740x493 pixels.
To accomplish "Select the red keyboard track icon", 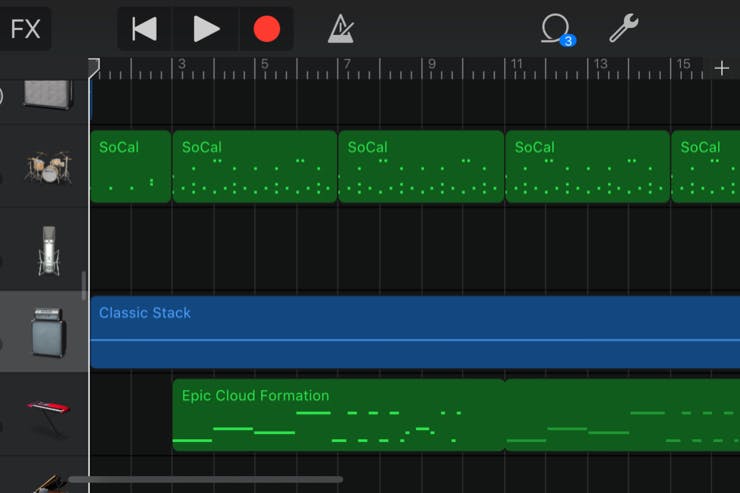I will (47, 415).
